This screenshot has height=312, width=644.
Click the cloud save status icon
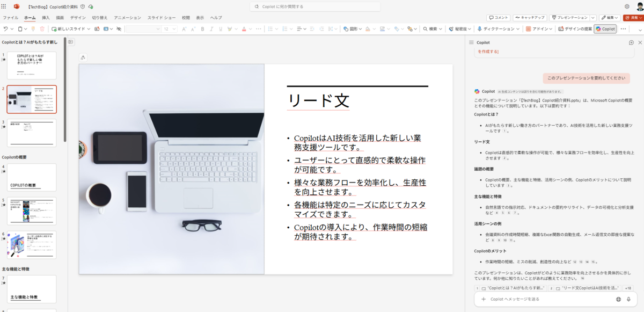tap(91, 6)
